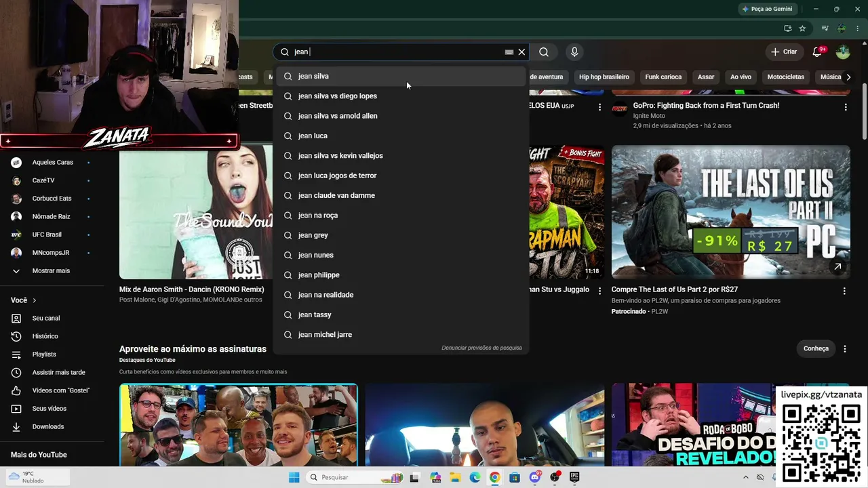Clear the search box with the X icon
This screenshot has height=488, width=868.
pyautogui.click(x=521, y=52)
